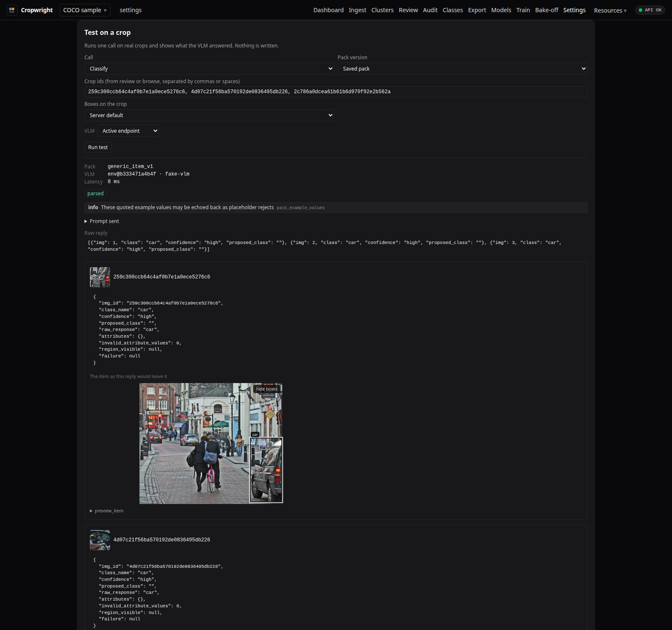Click the settings breadcrumb text

tap(131, 10)
